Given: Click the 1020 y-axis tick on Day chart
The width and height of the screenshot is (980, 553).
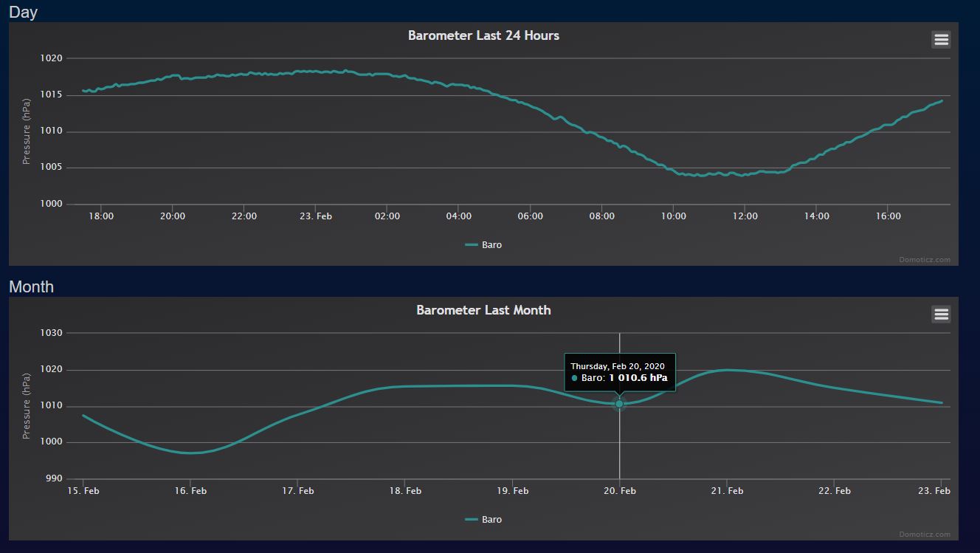Looking at the screenshot, I should [51, 58].
